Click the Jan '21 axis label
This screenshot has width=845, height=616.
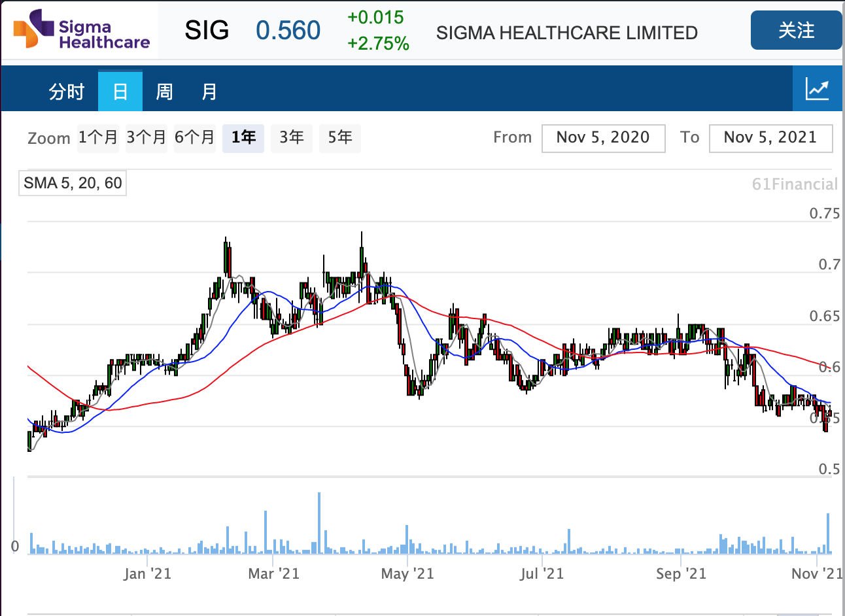pos(147,574)
